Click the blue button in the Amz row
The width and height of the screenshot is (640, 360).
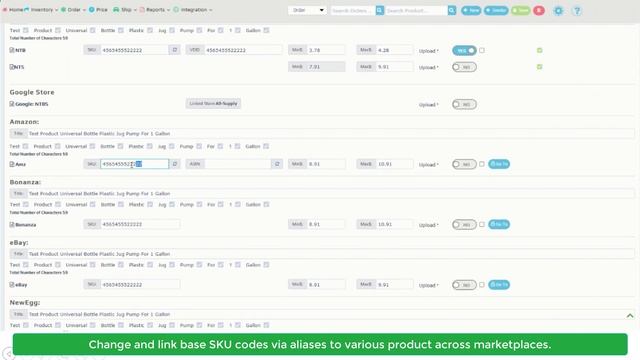point(499,164)
